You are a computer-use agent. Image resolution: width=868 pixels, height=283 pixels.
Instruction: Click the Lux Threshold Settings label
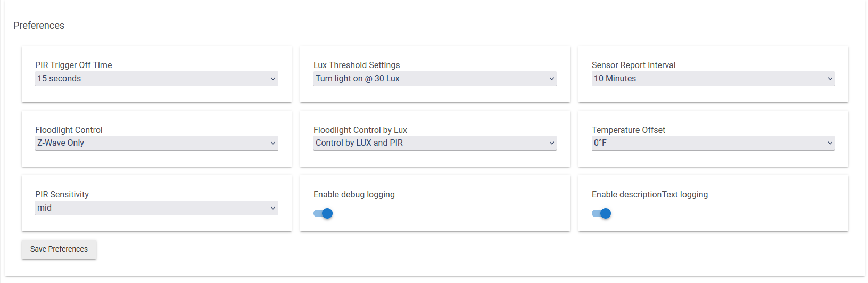tap(357, 65)
